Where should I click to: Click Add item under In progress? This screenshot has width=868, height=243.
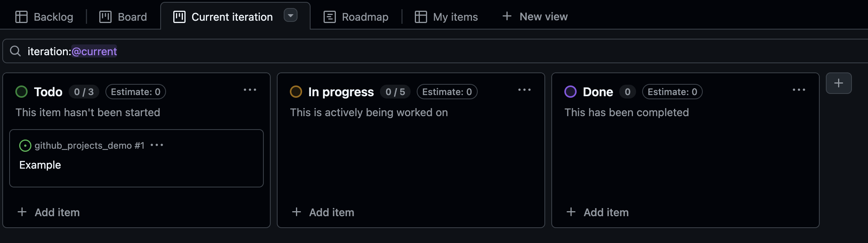322,212
